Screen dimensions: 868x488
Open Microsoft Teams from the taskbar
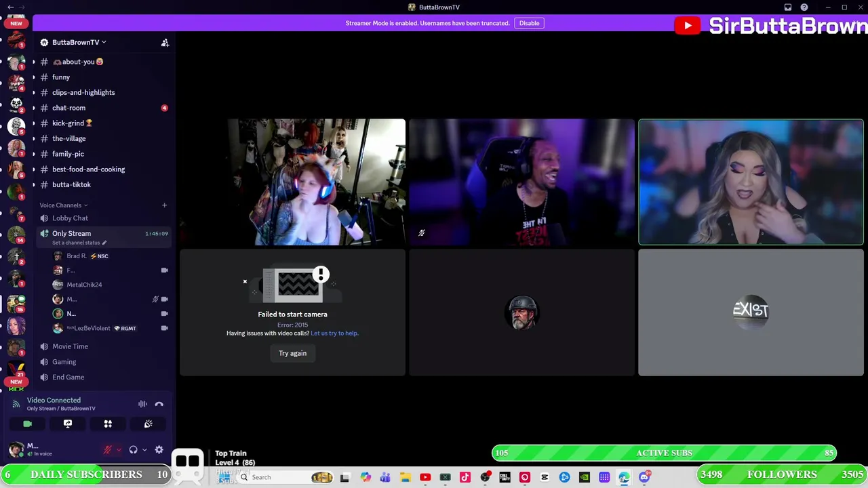click(385, 477)
